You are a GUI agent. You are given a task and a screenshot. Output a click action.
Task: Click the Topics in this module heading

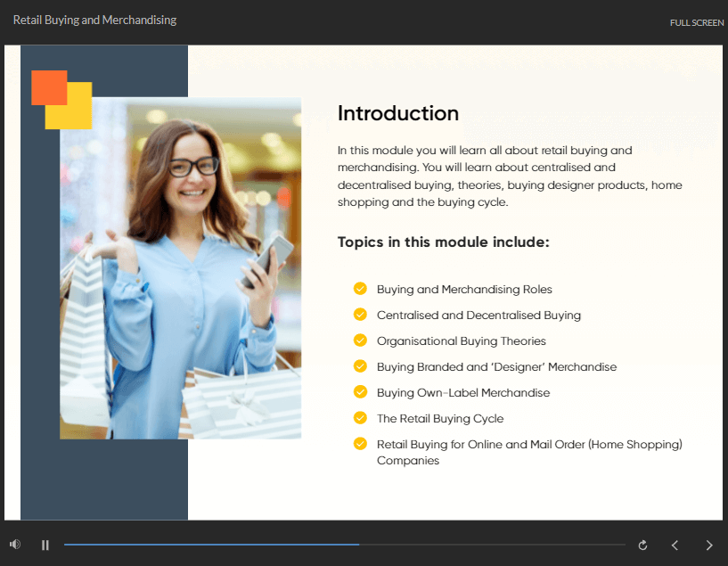pos(443,242)
